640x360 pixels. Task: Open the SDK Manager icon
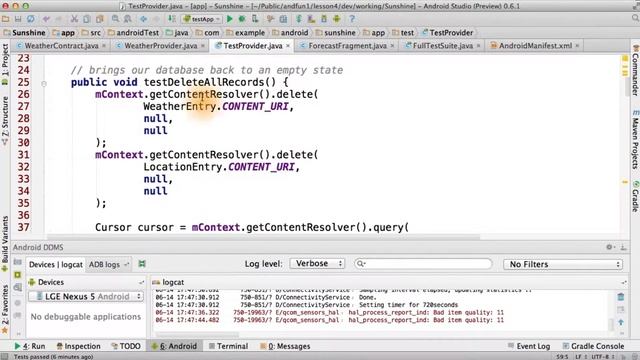[324, 19]
